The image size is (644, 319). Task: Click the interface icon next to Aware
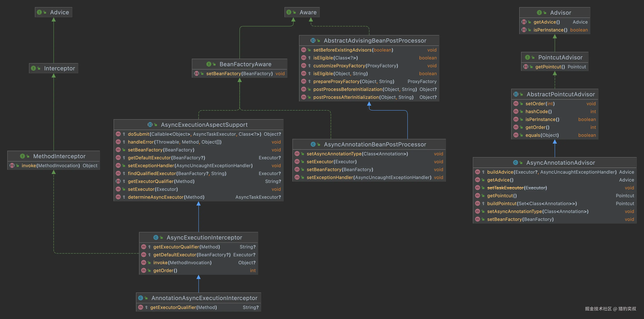click(289, 12)
